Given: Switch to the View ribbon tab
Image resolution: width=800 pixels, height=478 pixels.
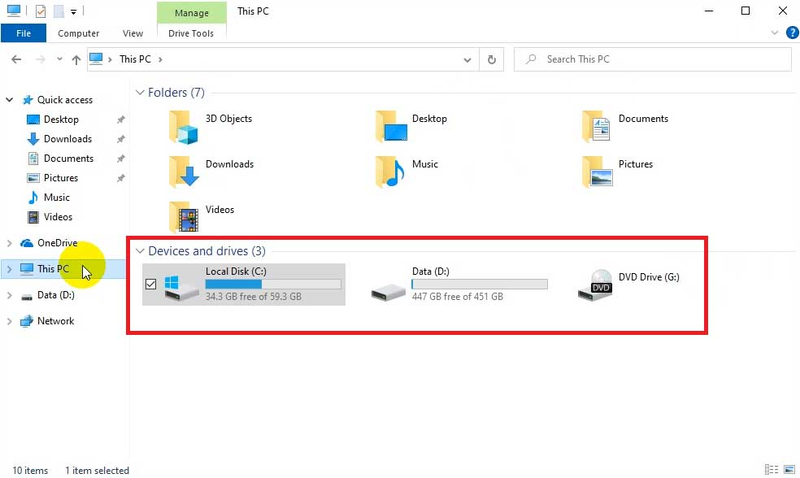Looking at the screenshot, I should pyautogui.click(x=133, y=33).
